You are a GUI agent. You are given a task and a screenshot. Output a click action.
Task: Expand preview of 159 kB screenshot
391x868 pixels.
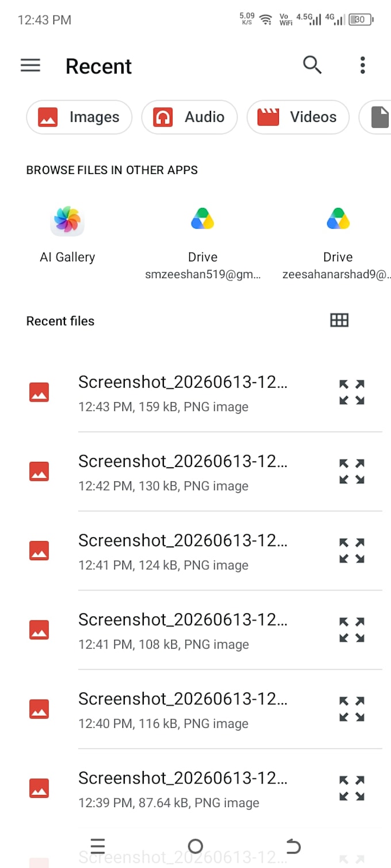pos(352,392)
